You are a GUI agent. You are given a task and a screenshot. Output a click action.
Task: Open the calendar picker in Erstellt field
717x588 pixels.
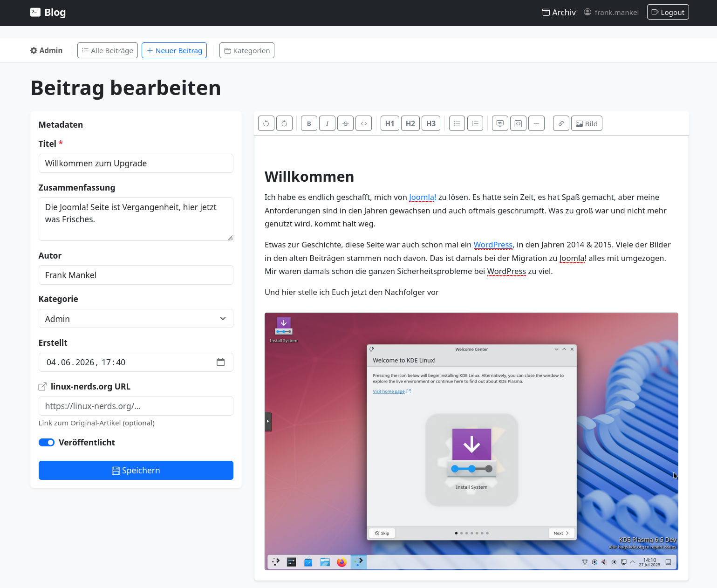pyautogui.click(x=221, y=362)
